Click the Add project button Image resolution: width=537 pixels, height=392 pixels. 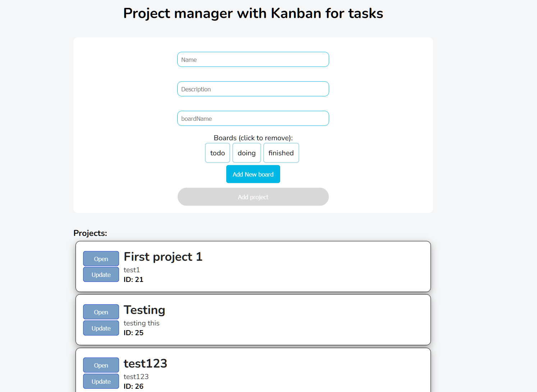coord(253,197)
